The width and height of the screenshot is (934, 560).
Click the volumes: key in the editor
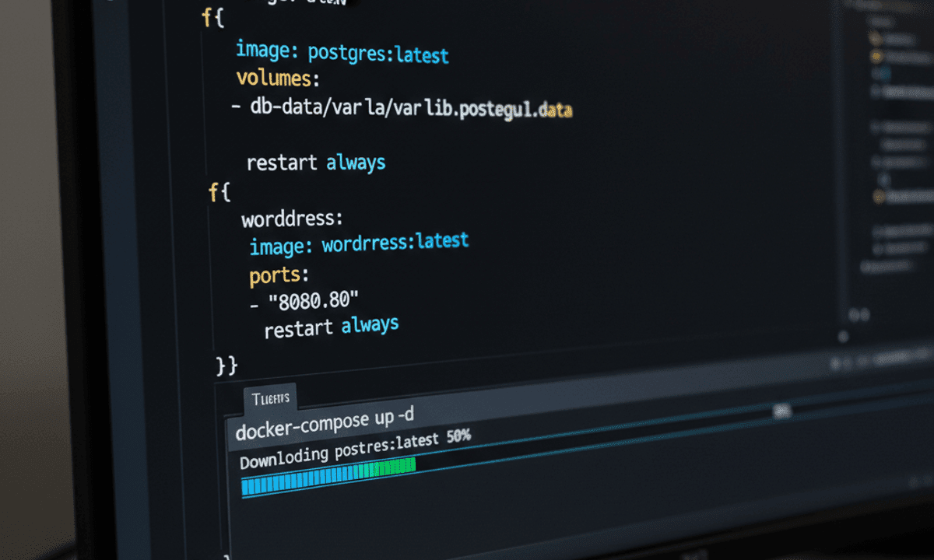(x=278, y=79)
